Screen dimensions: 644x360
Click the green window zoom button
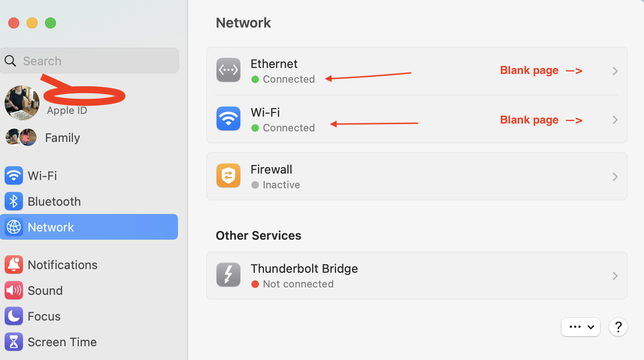(50, 23)
